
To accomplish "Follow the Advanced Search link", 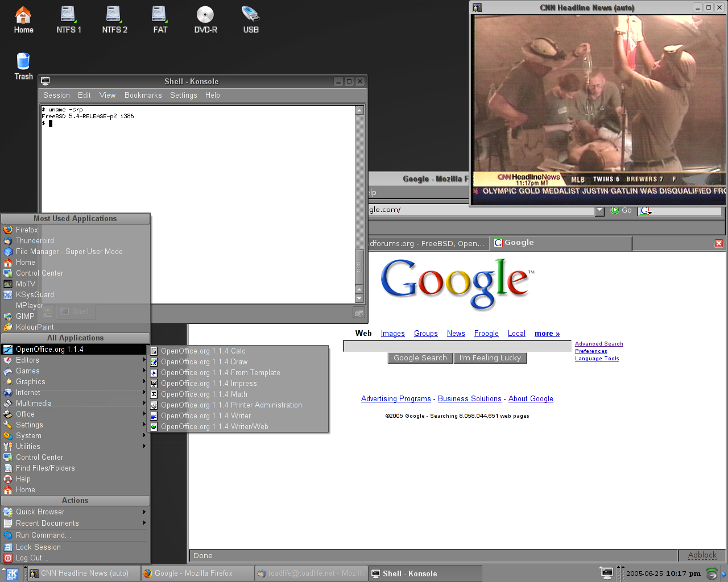I will (x=599, y=344).
